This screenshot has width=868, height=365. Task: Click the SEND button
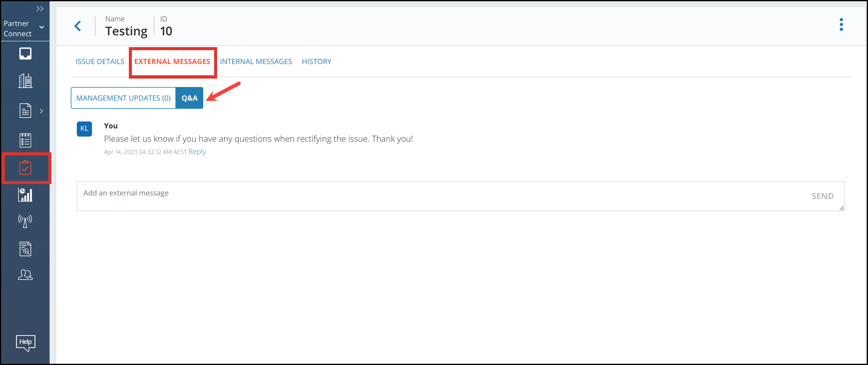[822, 196]
